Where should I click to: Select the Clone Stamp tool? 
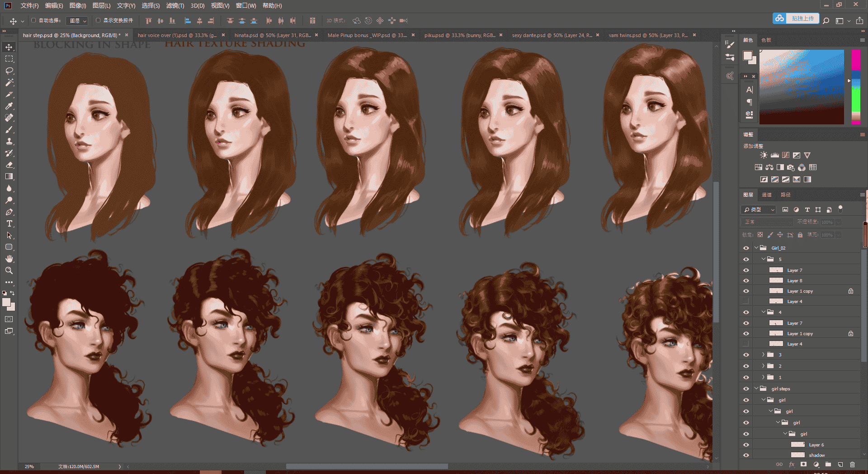(9, 141)
